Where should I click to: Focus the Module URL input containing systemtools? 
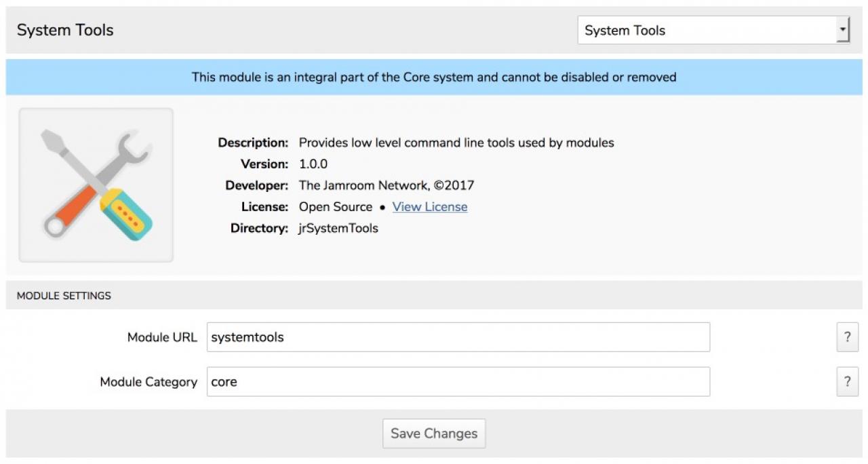(x=458, y=337)
